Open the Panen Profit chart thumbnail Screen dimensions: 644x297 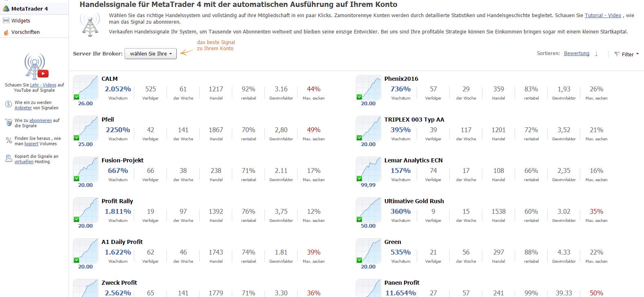coord(369,288)
